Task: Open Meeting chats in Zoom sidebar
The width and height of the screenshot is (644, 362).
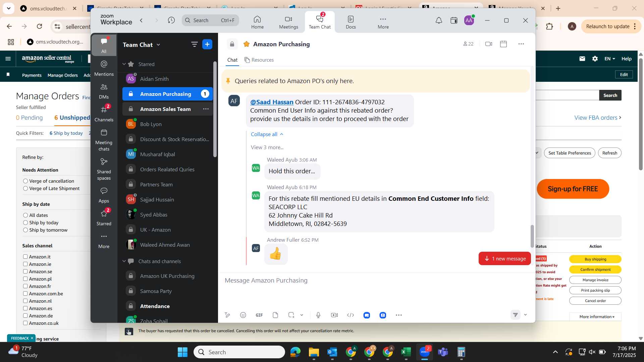Action: pyautogui.click(x=104, y=140)
